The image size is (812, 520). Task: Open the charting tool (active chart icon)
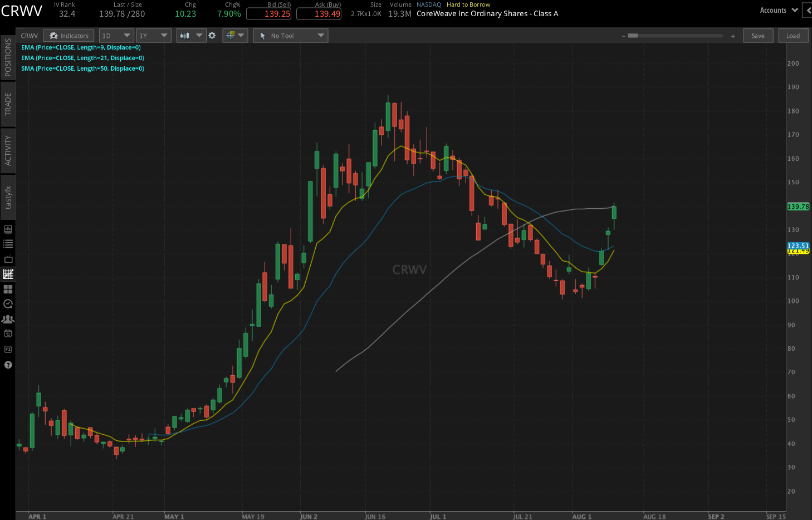(x=8, y=274)
